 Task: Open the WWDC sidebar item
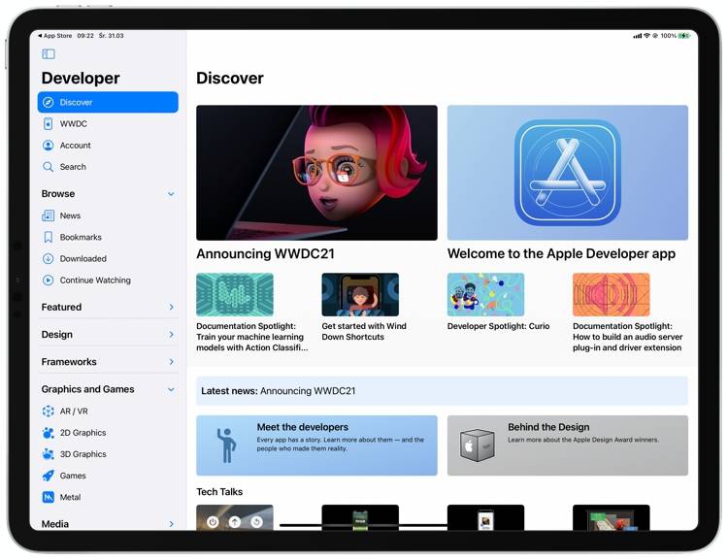coord(108,123)
